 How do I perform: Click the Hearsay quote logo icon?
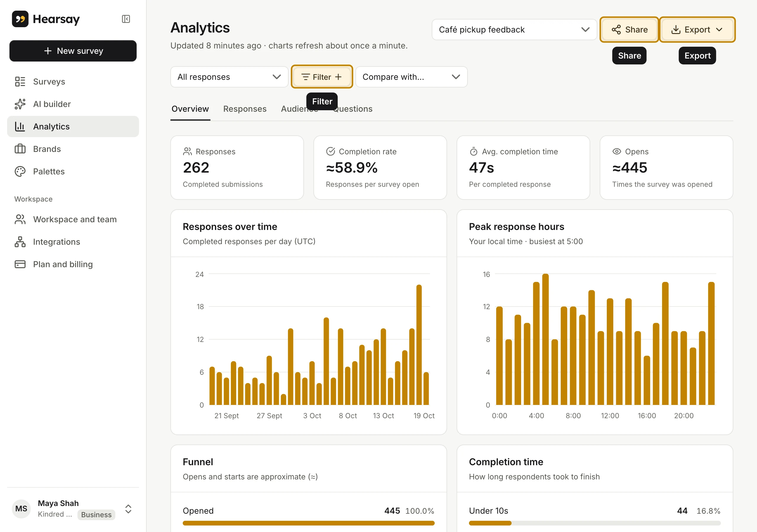click(20, 19)
